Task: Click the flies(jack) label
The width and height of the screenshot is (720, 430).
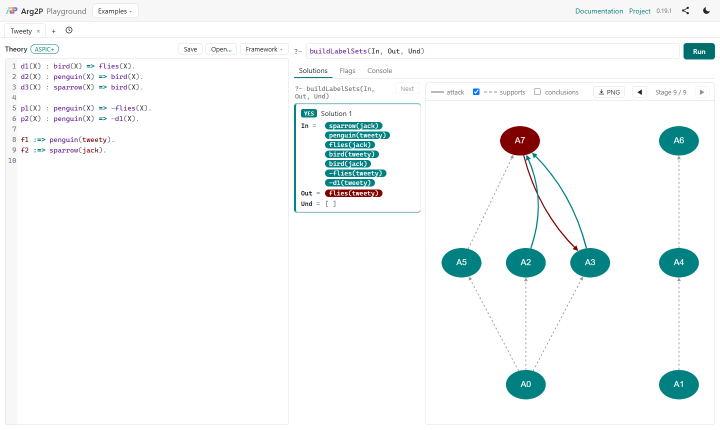Action: tap(350, 145)
